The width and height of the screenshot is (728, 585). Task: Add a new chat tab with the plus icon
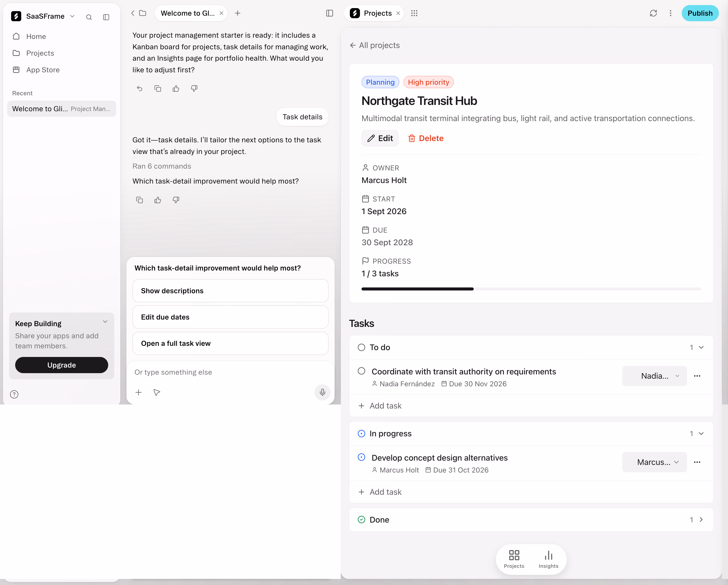pos(237,13)
